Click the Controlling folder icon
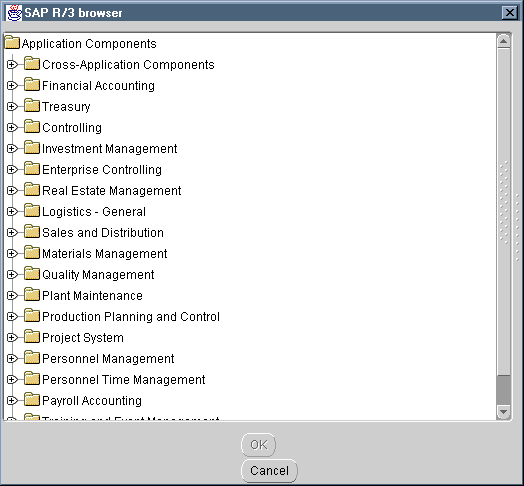The image size is (524, 486). pos(32,127)
